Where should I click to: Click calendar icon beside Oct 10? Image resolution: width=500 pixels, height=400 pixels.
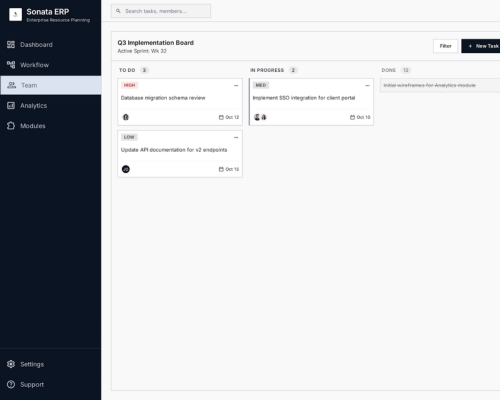pyautogui.click(x=352, y=117)
